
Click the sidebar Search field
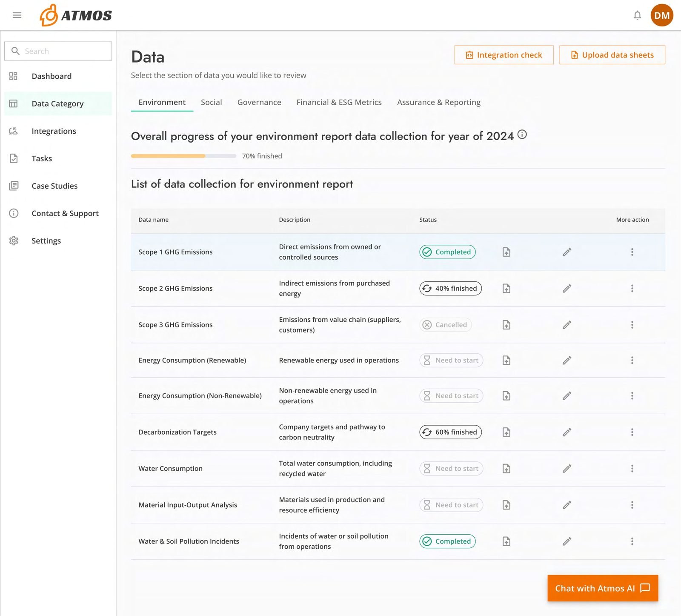coord(58,51)
